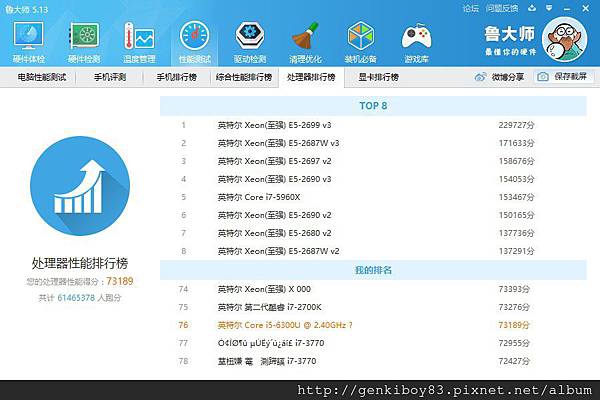Open the 驱动检测 driver detection icon
600x400 pixels.
point(250,42)
